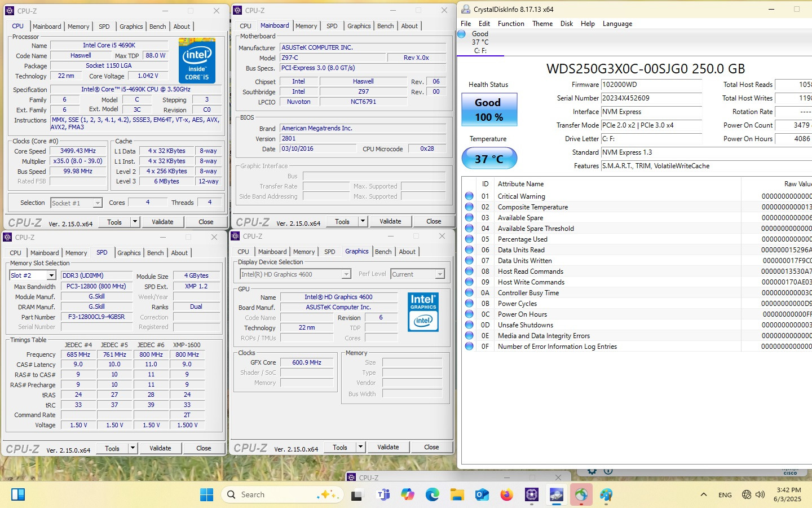
Task: Open the Display Device Selection dropdown
Action: tap(346, 274)
